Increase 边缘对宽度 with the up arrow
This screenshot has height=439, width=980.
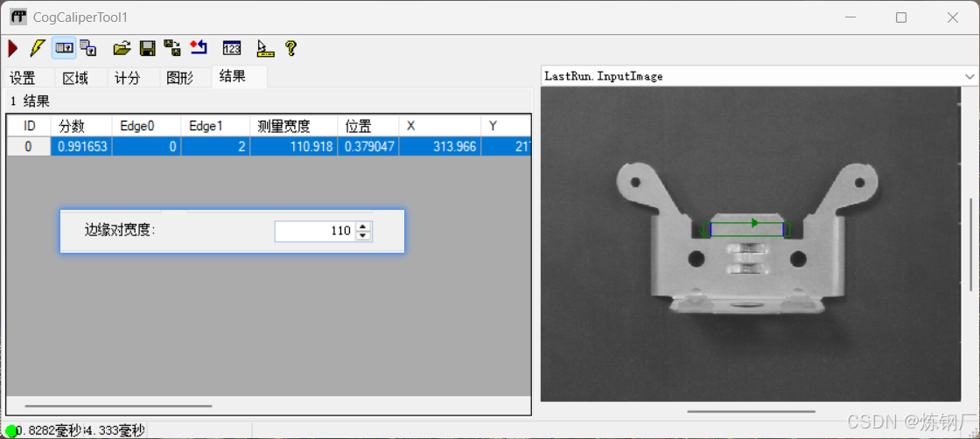[362, 226]
